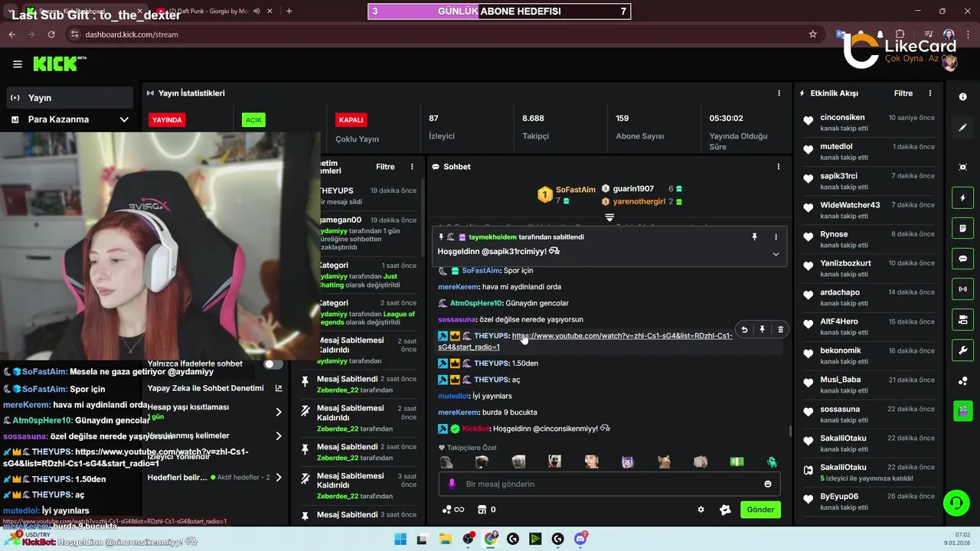Click the microphone icon in message box
This screenshot has width=980, height=551.
tap(452, 484)
